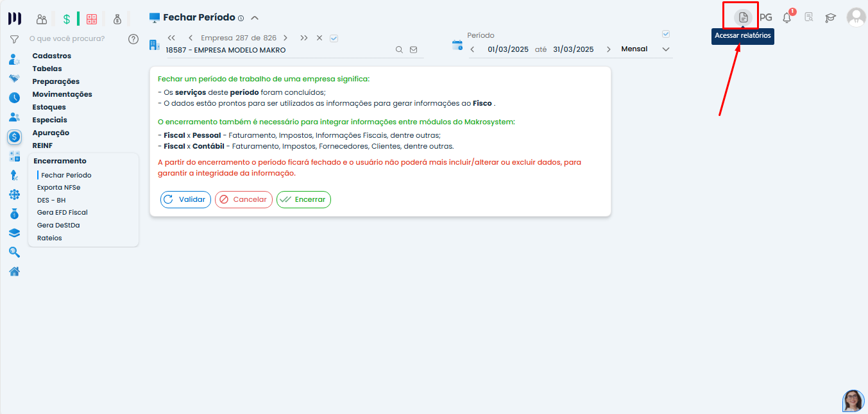This screenshot has height=414, width=868.
Task: Click the arrow with percent sidebar icon
Action: click(14, 175)
